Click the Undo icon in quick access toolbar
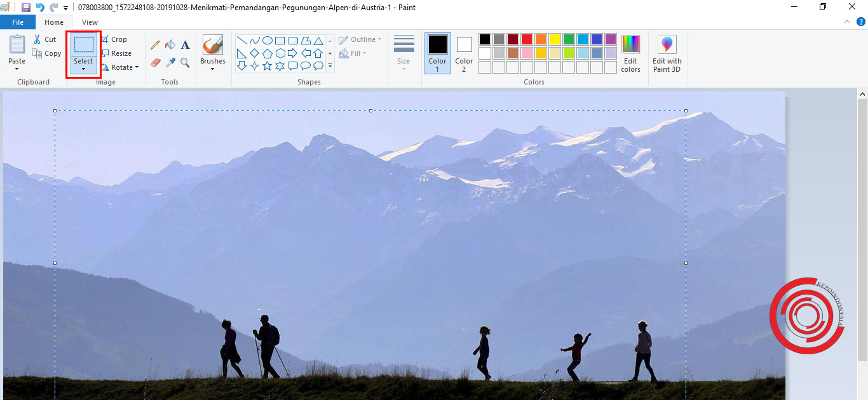Screen dimensions: 868x400 (x=39, y=7)
